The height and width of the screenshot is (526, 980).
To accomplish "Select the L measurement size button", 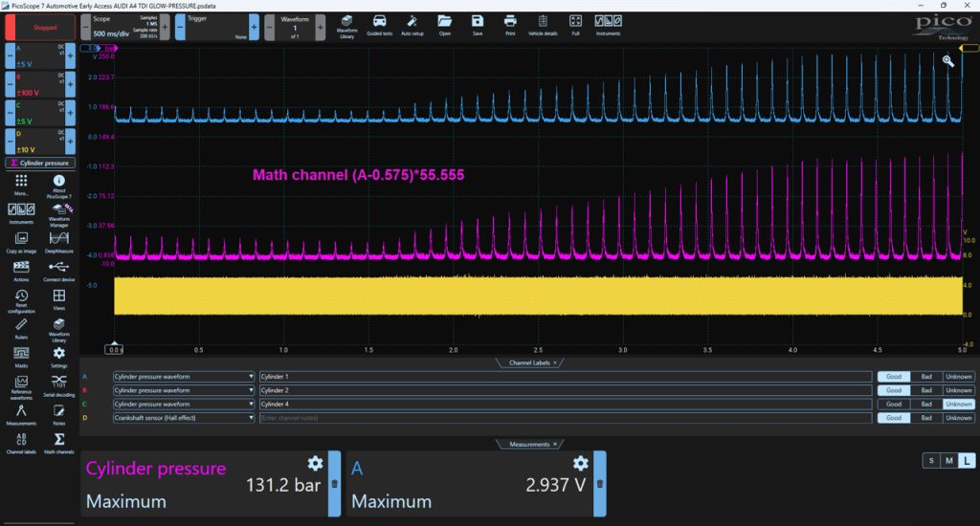I will pos(967,460).
